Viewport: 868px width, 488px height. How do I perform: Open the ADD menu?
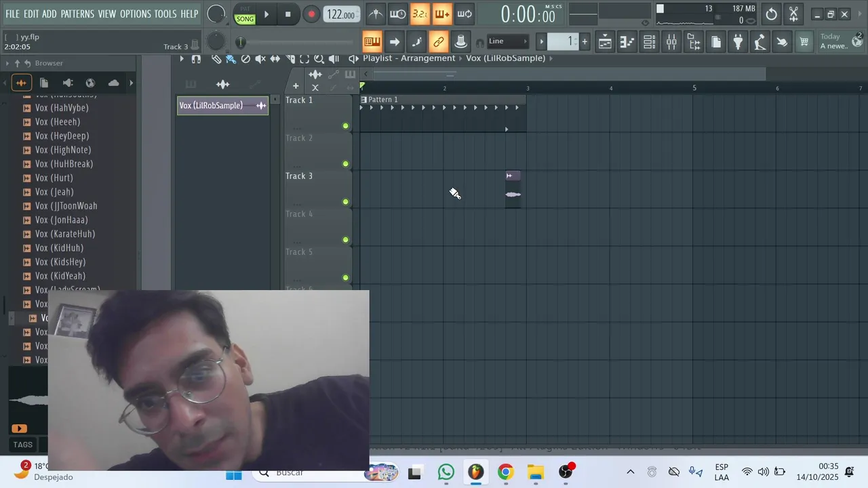[50, 14]
